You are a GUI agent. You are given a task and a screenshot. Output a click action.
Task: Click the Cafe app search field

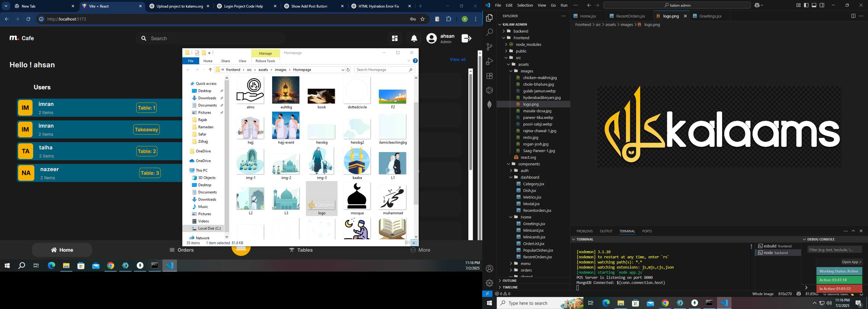211,38
